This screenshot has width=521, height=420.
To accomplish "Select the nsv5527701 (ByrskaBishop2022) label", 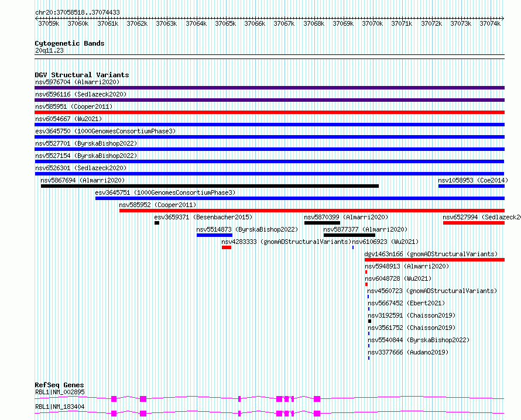I will [x=86, y=143].
